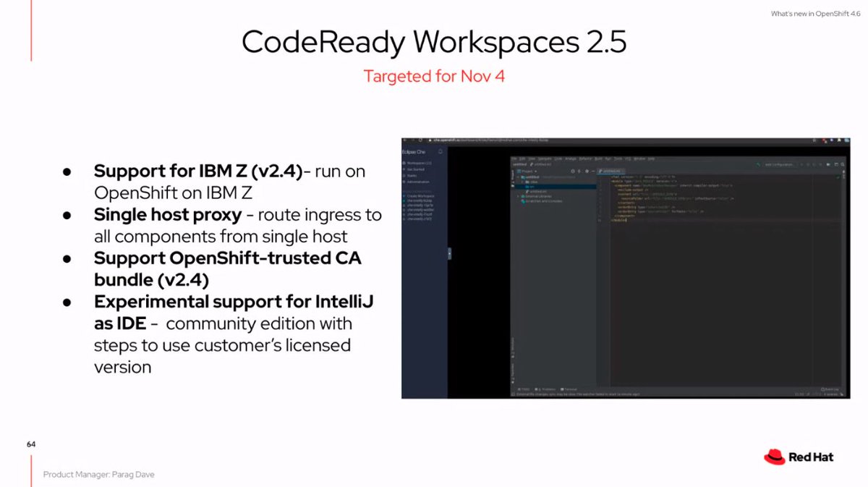
Task: Open the IntelliJ Analyze menu
Action: [571, 158]
